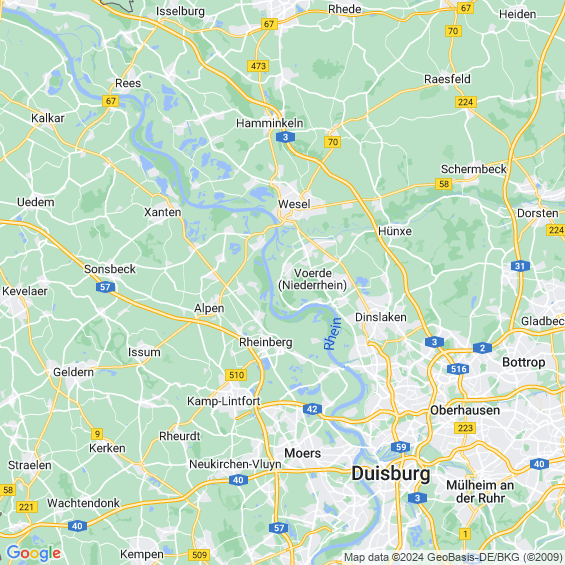Click the 223 road shield below Oberhausen
The height and width of the screenshot is (565, 565).
[x=465, y=428]
